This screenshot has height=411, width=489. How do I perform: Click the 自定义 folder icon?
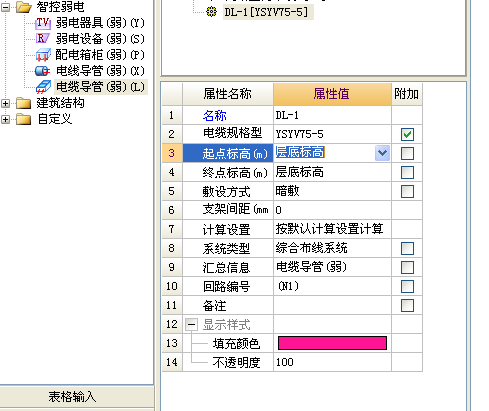24,119
